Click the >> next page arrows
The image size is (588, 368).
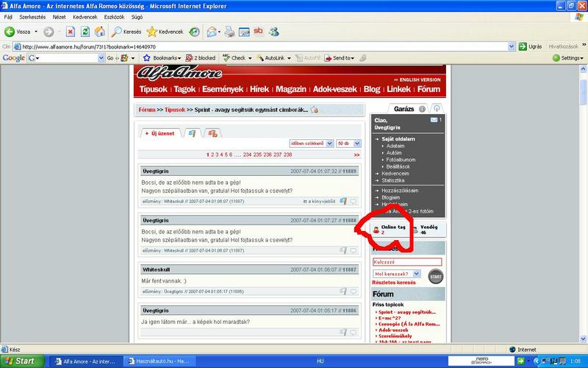click(x=356, y=155)
